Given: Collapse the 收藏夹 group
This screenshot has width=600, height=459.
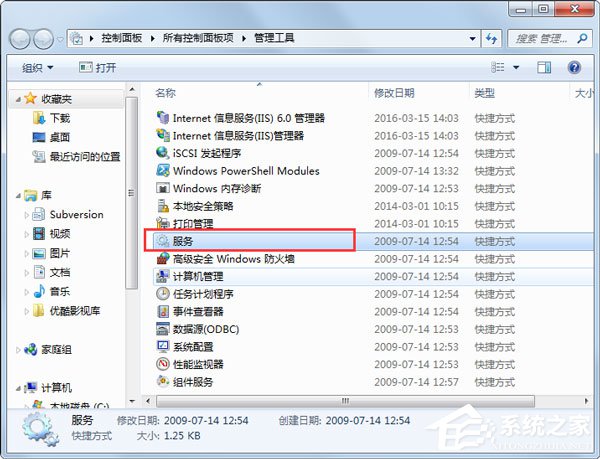Looking at the screenshot, I should point(18,99).
